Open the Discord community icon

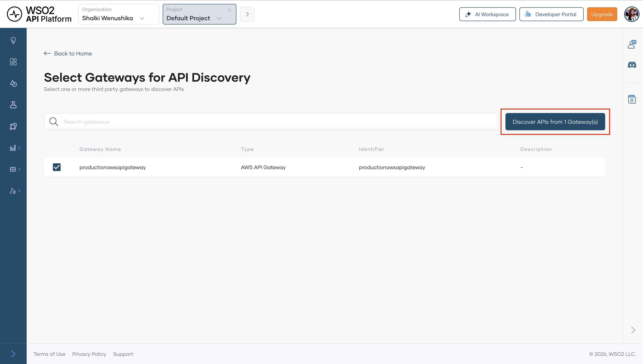(x=632, y=65)
